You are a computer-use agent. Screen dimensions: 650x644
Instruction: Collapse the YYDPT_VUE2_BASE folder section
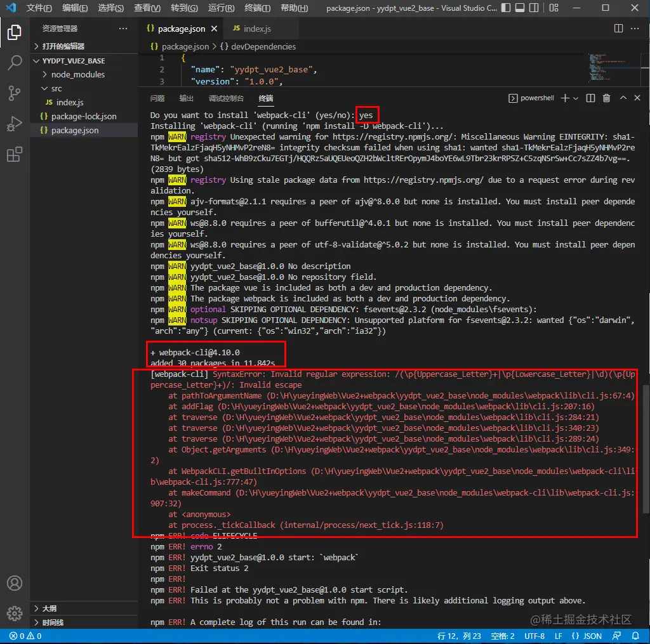point(84,61)
